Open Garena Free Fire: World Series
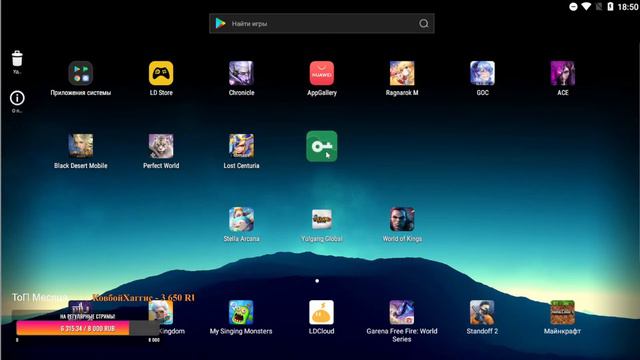Image resolution: width=640 pixels, height=360 pixels. coord(402,312)
